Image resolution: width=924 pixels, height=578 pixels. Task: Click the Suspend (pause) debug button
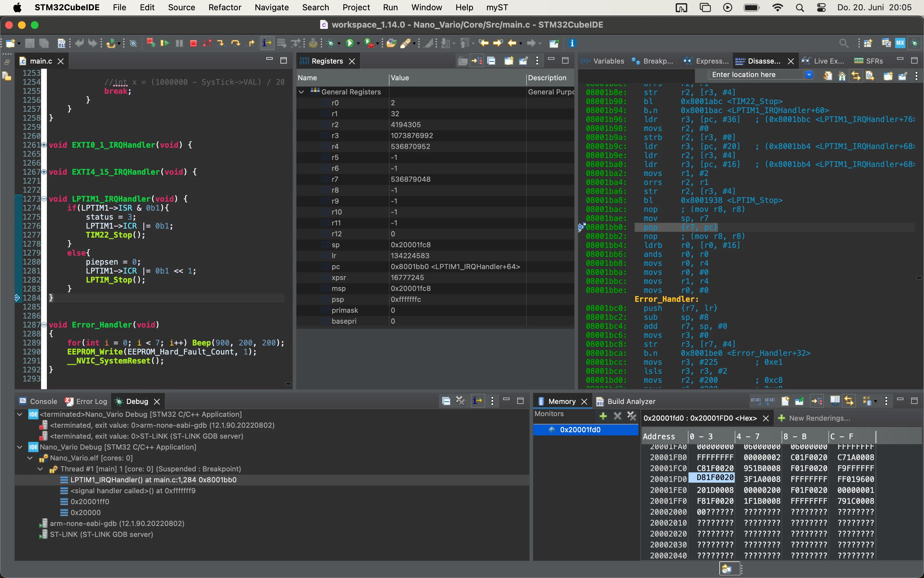point(179,43)
